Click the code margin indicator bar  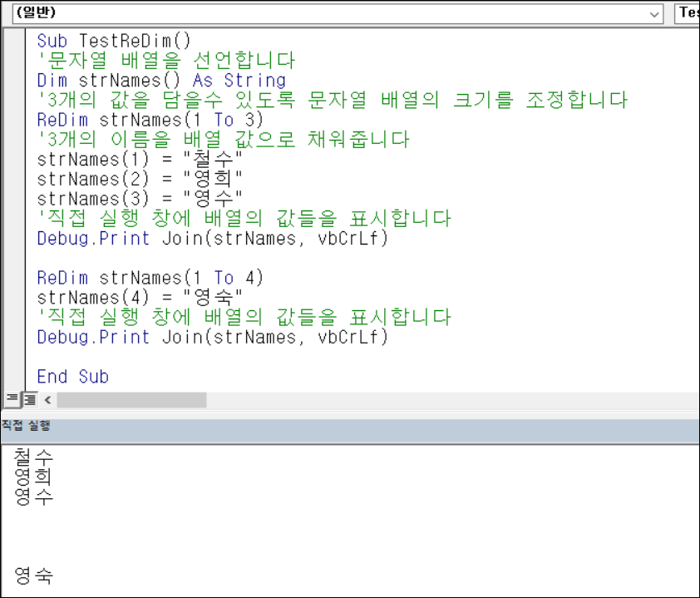[x=14, y=209]
